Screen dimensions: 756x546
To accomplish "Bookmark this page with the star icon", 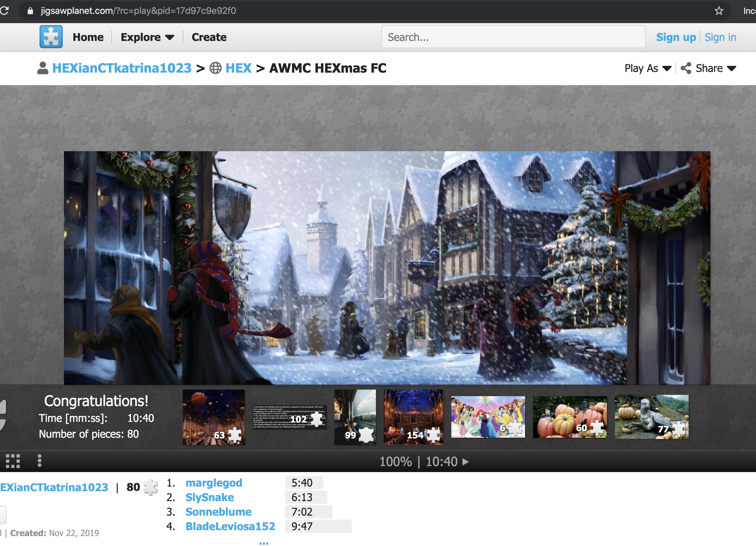I will [x=719, y=11].
